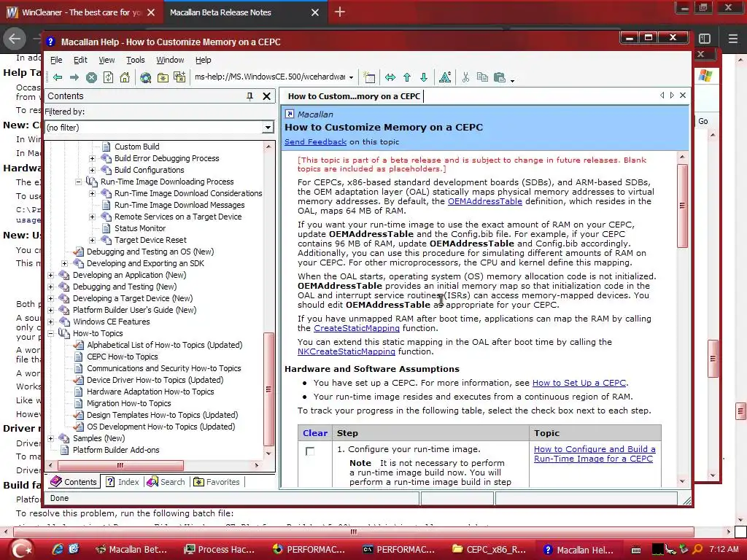The width and height of the screenshot is (747, 560).
Task: Switch to Macallan Beta Release Notes browser tab
Action: 220,12
